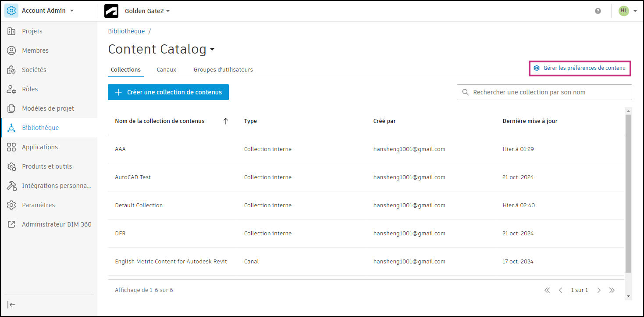Go to next page chevron
This screenshot has width=644, height=317.
pyautogui.click(x=599, y=290)
